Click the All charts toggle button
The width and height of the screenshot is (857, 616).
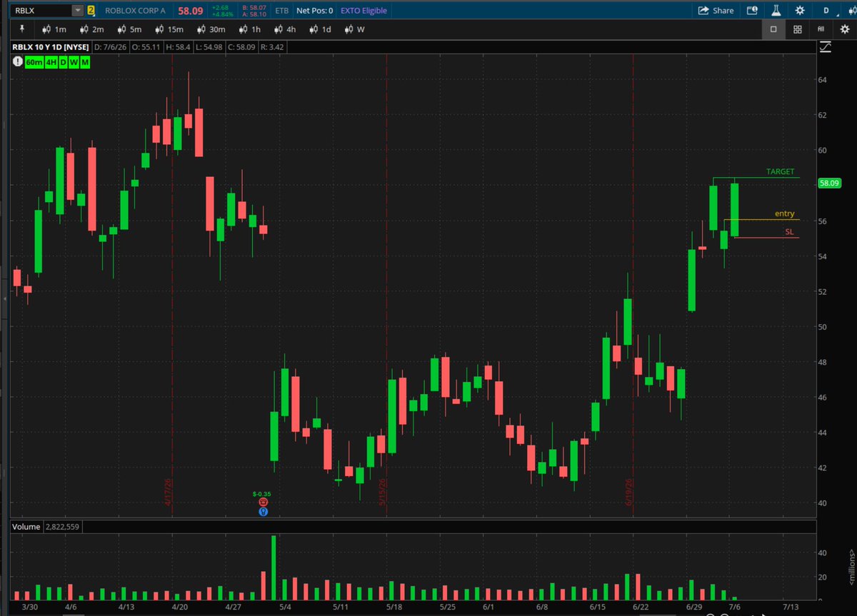(821, 29)
